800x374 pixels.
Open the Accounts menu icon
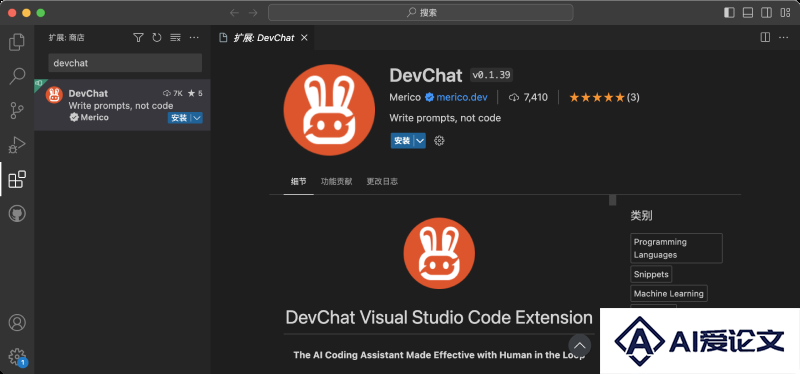pyautogui.click(x=17, y=322)
